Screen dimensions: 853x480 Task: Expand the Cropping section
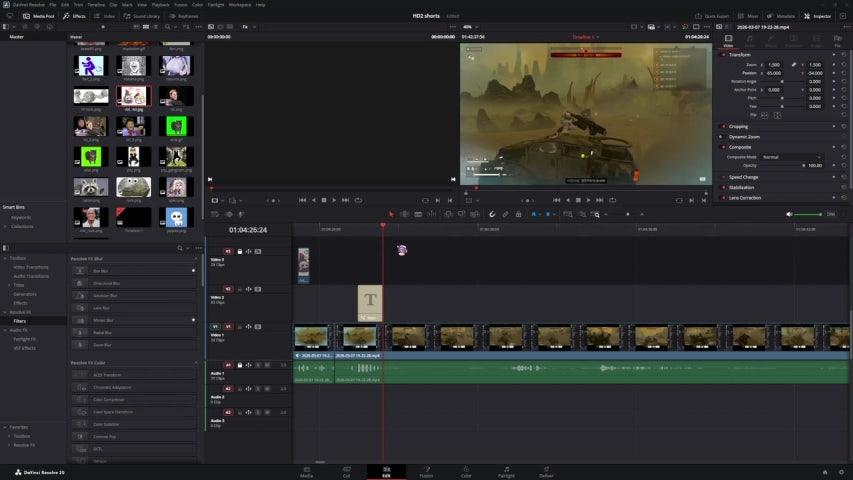(739, 126)
